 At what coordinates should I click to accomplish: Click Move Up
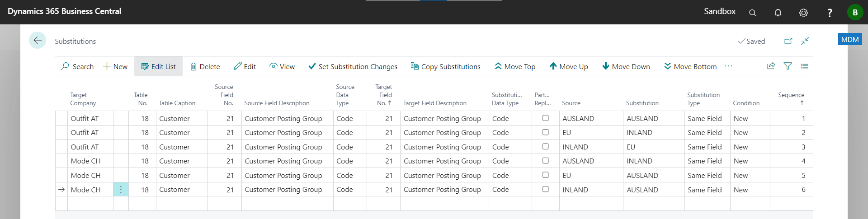coord(569,66)
